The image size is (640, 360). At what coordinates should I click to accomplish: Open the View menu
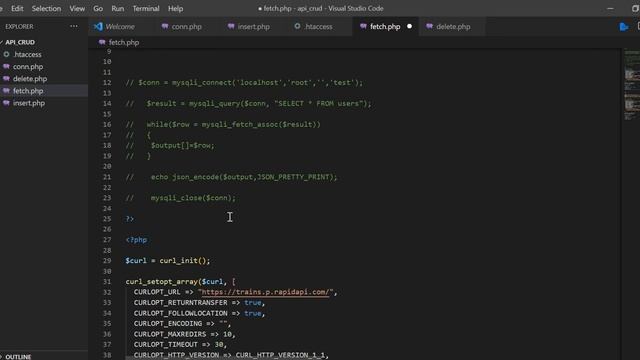[77, 9]
